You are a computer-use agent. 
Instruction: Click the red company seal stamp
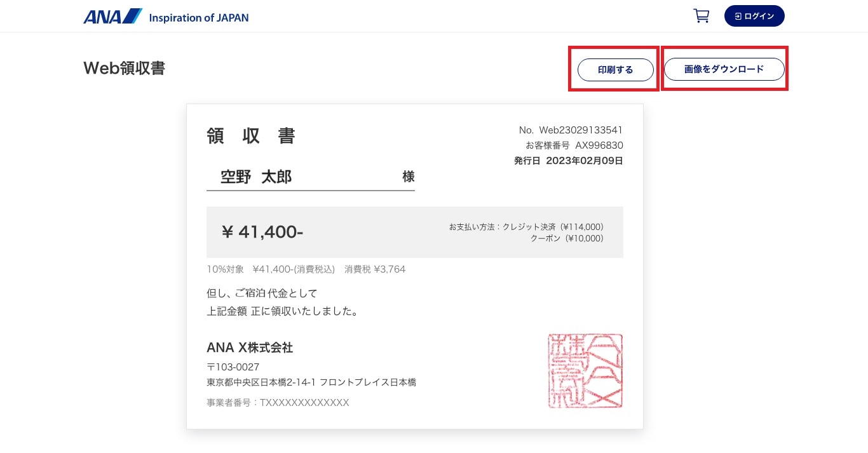tap(585, 370)
